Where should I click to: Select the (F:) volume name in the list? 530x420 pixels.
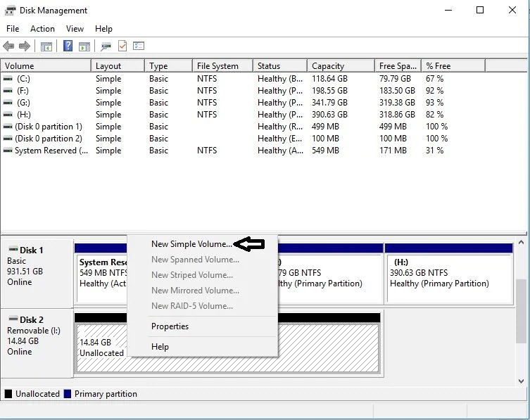(23, 91)
